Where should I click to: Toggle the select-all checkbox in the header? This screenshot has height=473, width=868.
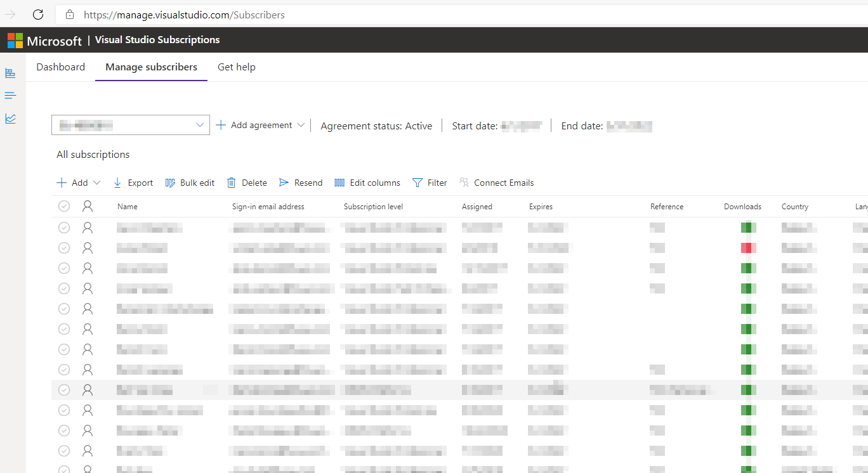tap(64, 206)
